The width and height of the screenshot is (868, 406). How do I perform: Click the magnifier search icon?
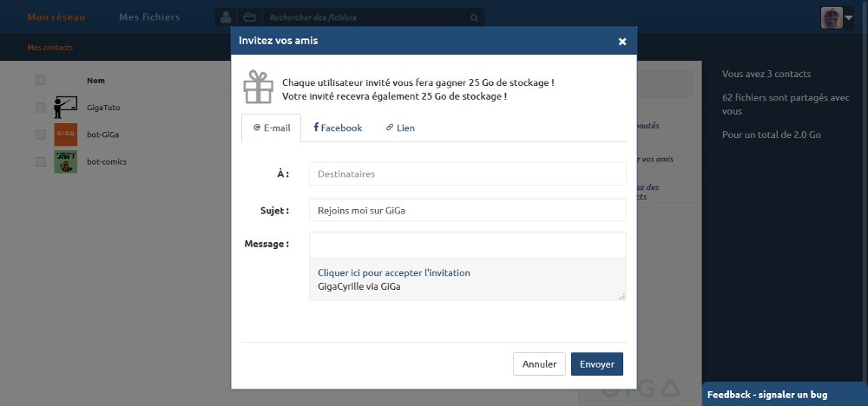pos(475,17)
